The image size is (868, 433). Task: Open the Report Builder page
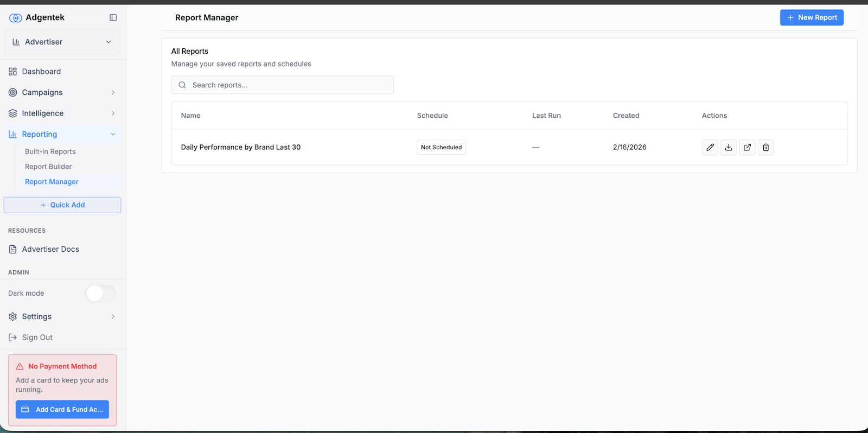(48, 167)
